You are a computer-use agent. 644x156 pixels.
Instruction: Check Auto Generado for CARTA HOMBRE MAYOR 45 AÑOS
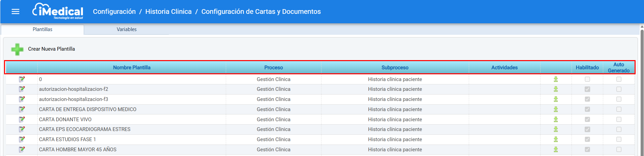(619, 150)
